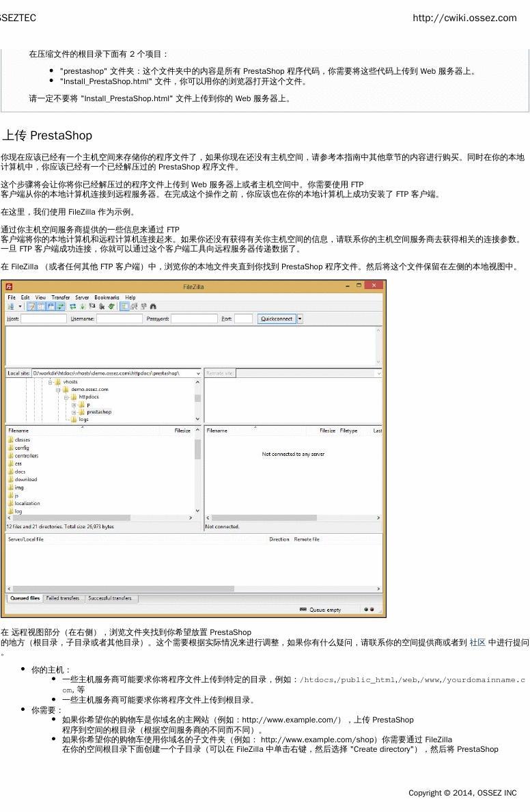
Task: Open the directory listing filters icon
Action: click(x=124, y=307)
